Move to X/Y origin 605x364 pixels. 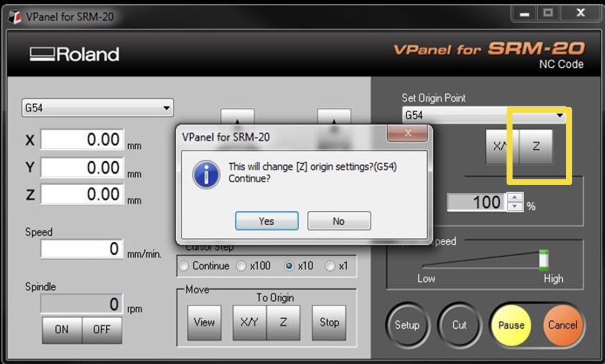249,322
